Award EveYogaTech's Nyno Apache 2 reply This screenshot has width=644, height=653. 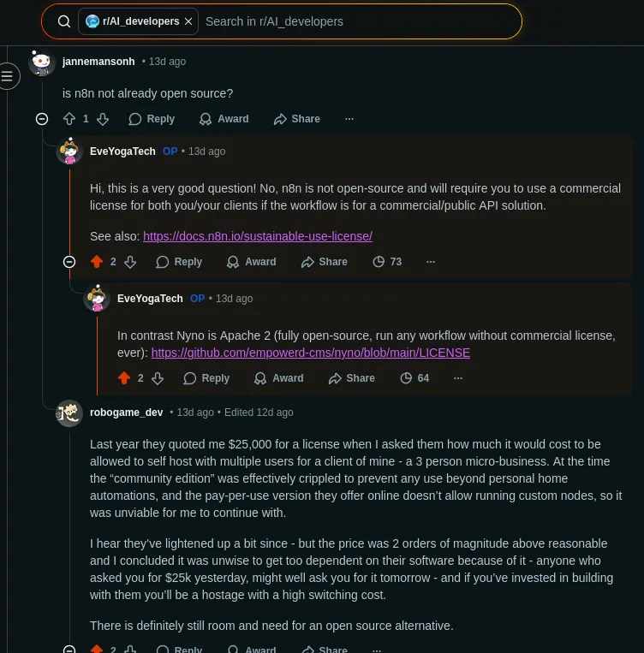[278, 378]
